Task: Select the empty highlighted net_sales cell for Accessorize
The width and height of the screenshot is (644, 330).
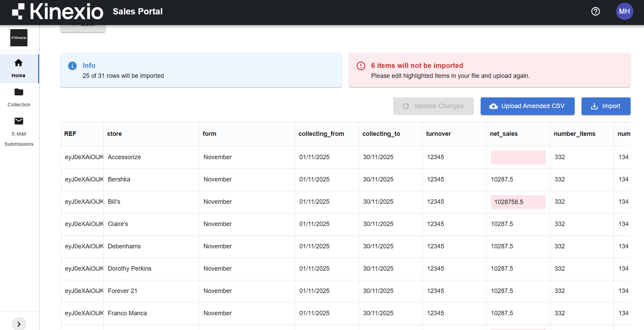Action: tap(518, 157)
